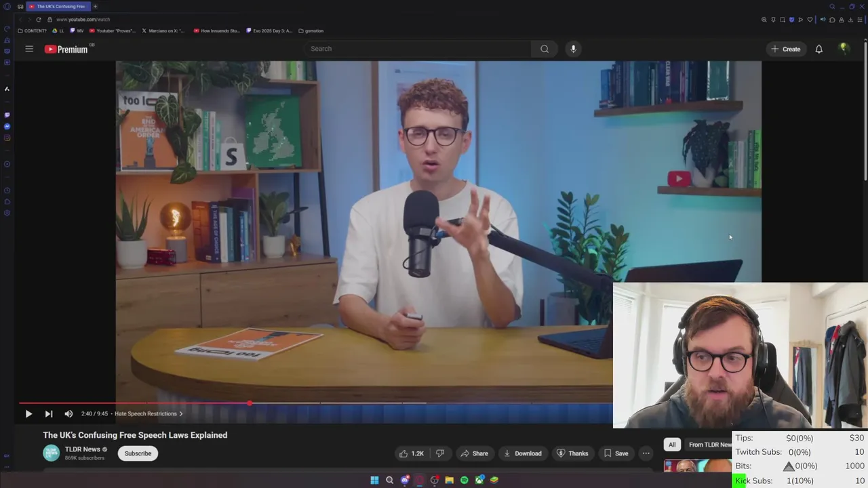Open the Windows Start menu
This screenshot has width=868, height=488.
(374, 480)
